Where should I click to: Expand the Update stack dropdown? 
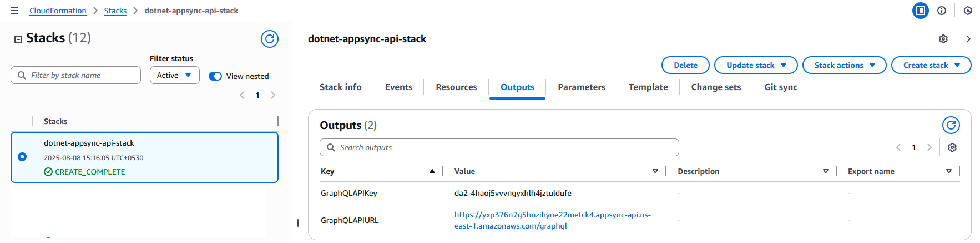pyautogui.click(x=755, y=65)
